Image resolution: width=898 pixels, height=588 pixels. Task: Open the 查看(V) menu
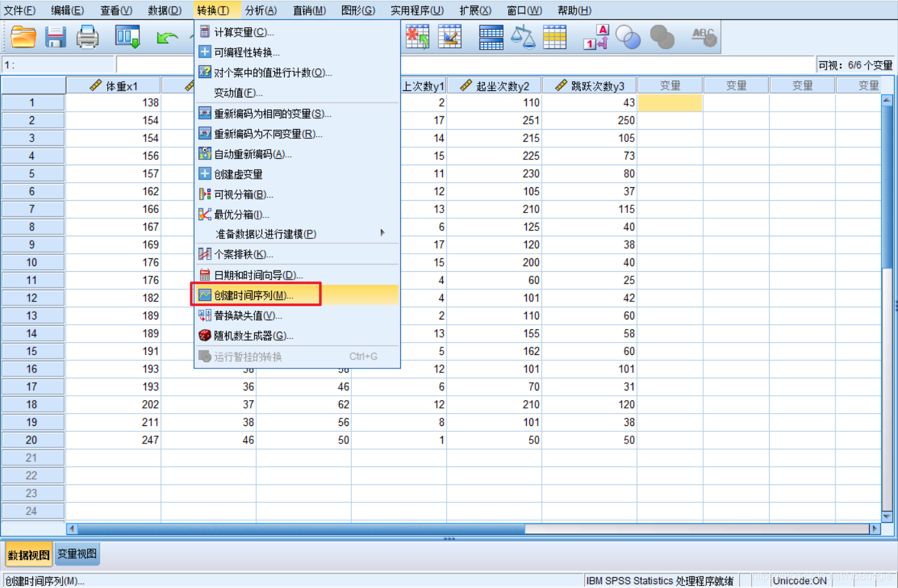click(116, 10)
